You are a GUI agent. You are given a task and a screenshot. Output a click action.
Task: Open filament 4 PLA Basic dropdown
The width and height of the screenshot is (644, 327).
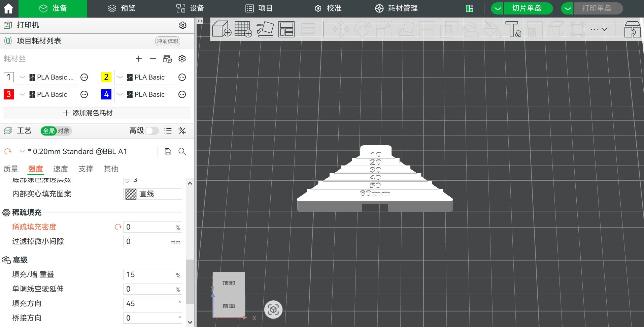tap(145, 94)
